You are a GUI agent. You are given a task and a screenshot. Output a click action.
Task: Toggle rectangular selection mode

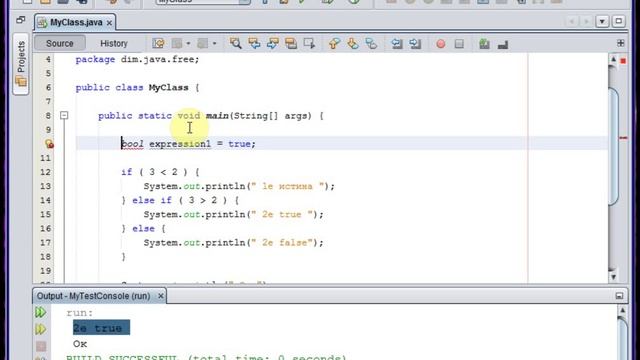(x=309, y=43)
